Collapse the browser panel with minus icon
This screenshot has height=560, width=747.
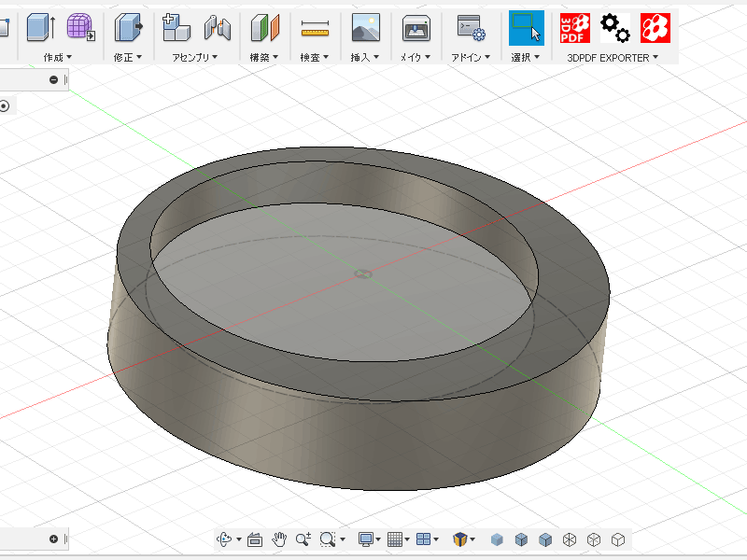(53, 79)
